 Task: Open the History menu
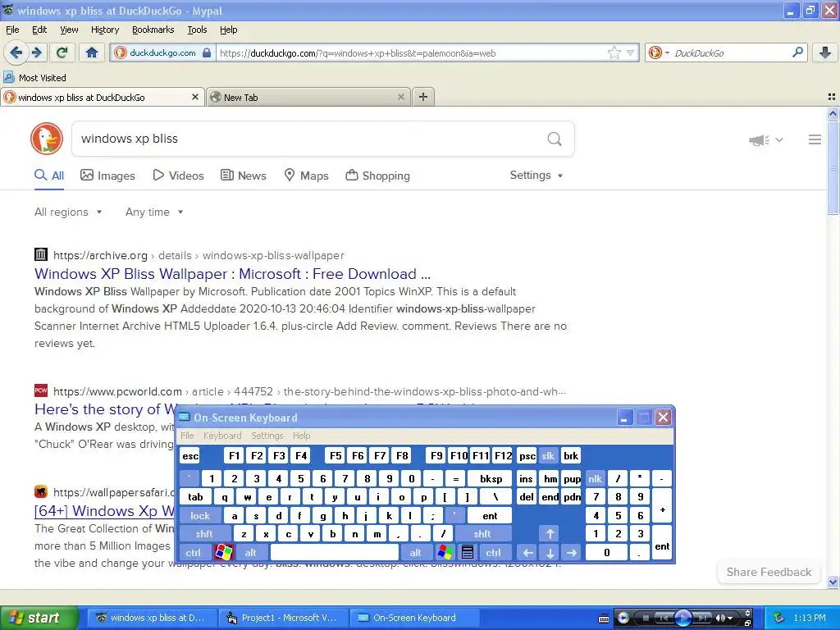pos(105,30)
